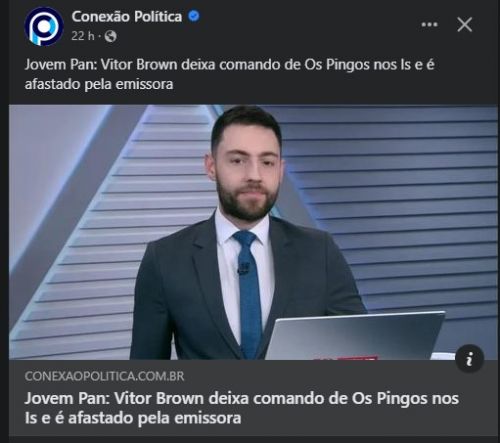The height and width of the screenshot is (443, 500).
Task: Click the CONEXAOPOLITICA.COM.BR domain label
Action: click(x=104, y=376)
